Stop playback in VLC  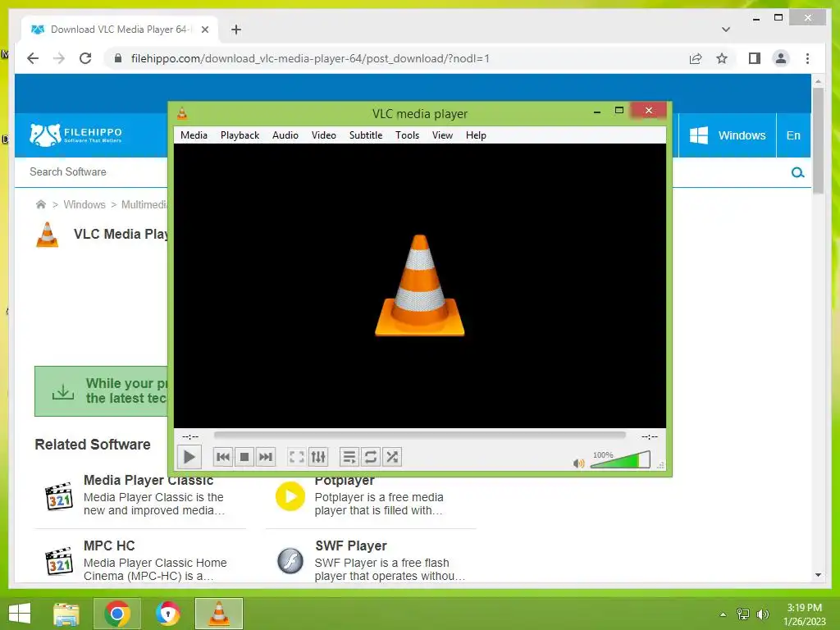point(244,457)
